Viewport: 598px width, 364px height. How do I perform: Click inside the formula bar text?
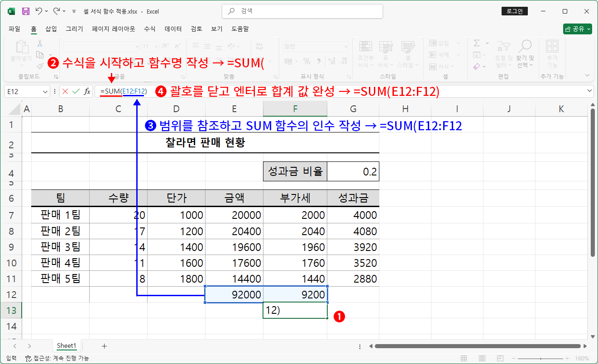124,91
